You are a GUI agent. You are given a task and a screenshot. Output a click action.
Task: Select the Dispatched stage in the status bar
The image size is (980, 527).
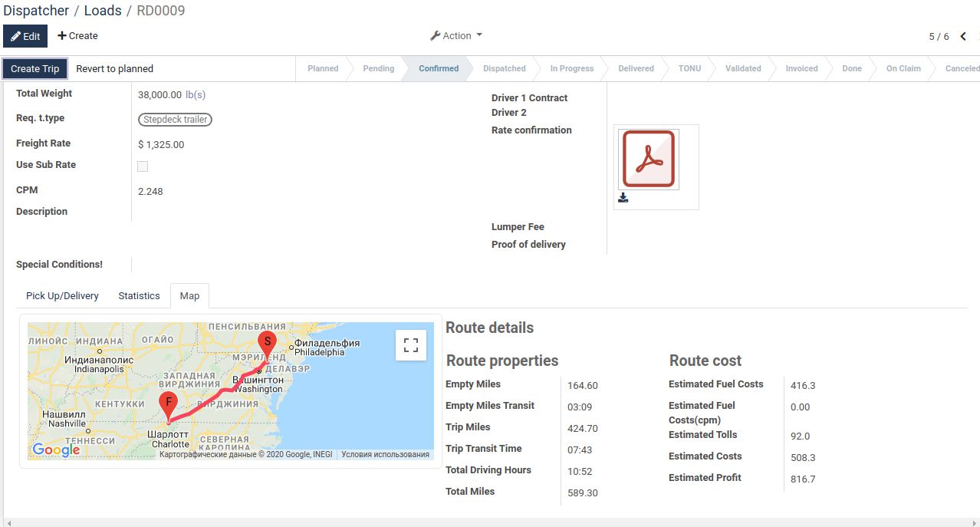504,68
